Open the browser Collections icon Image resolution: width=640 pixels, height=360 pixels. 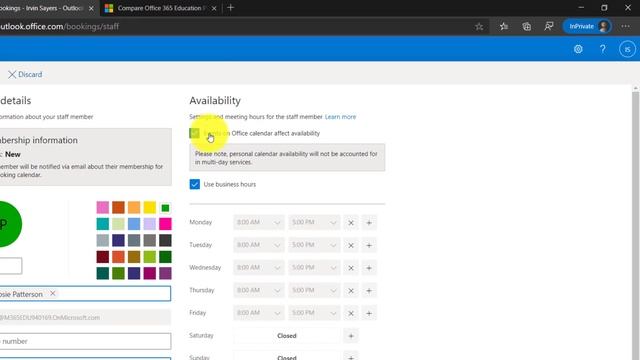coord(527,27)
